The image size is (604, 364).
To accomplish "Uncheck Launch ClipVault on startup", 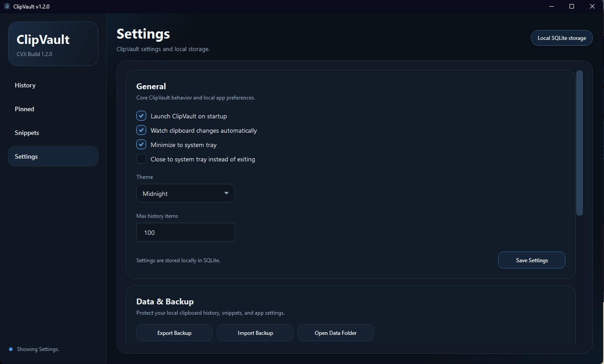I will [141, 116].
